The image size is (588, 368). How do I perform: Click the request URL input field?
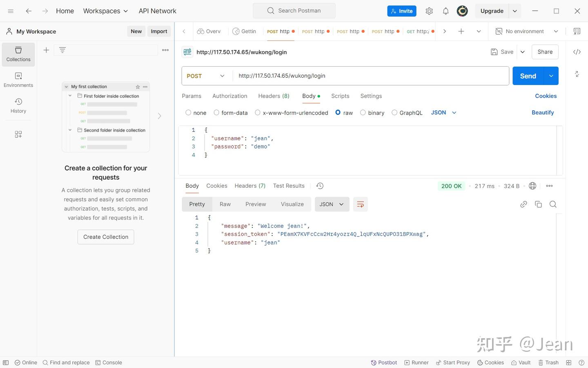click(371, 76)
